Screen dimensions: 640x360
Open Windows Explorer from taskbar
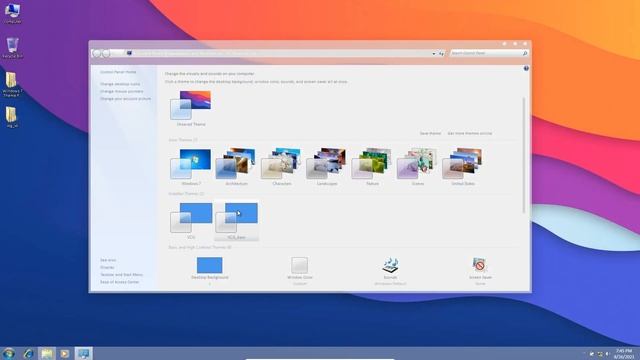point(47,353)
